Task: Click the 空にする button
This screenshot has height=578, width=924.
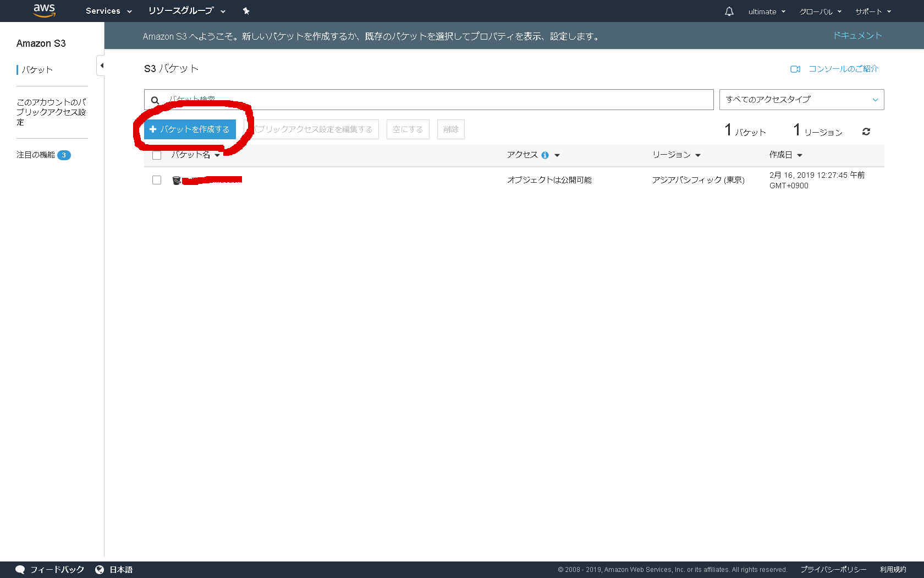Action: pyautogui.click(x=408, y=129)
